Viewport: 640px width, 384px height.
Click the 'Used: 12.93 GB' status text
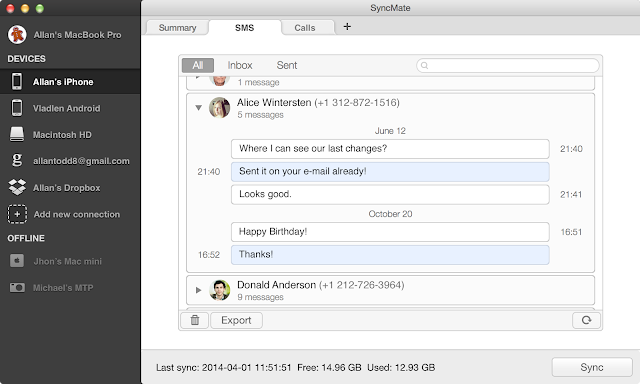[x=401, y=368]
